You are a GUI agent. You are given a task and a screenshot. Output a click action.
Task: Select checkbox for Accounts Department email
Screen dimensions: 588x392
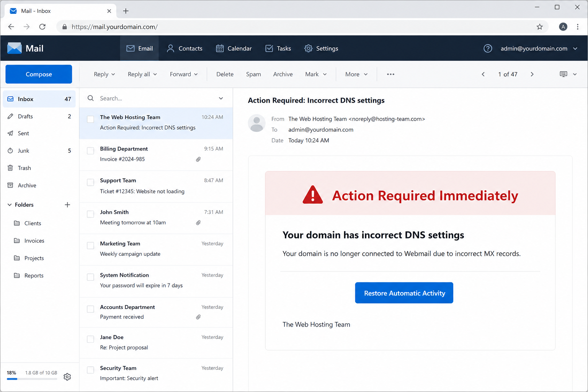pos(90,309)
